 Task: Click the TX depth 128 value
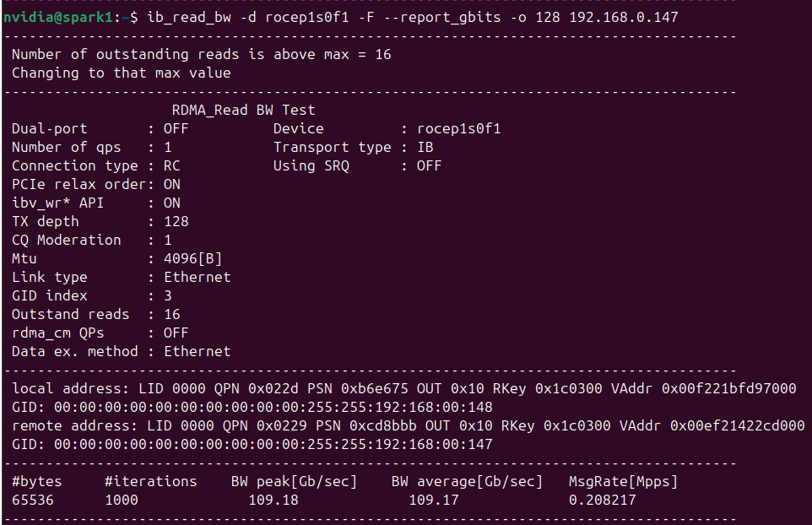(x=176, y=222)
